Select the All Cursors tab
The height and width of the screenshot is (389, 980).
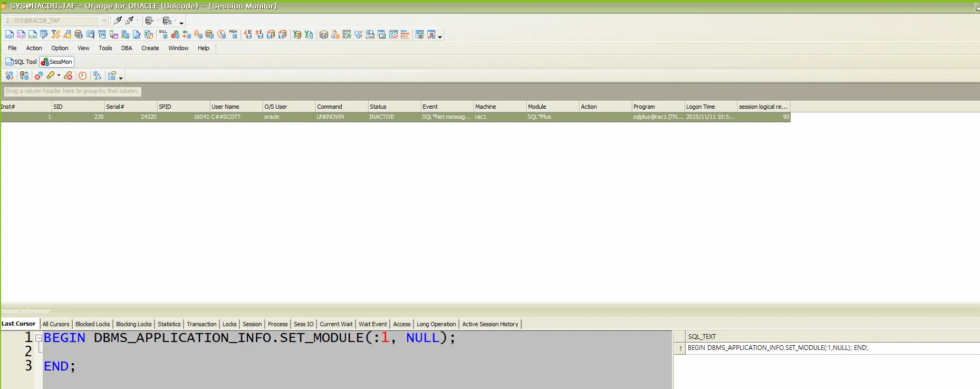(56, 324)
